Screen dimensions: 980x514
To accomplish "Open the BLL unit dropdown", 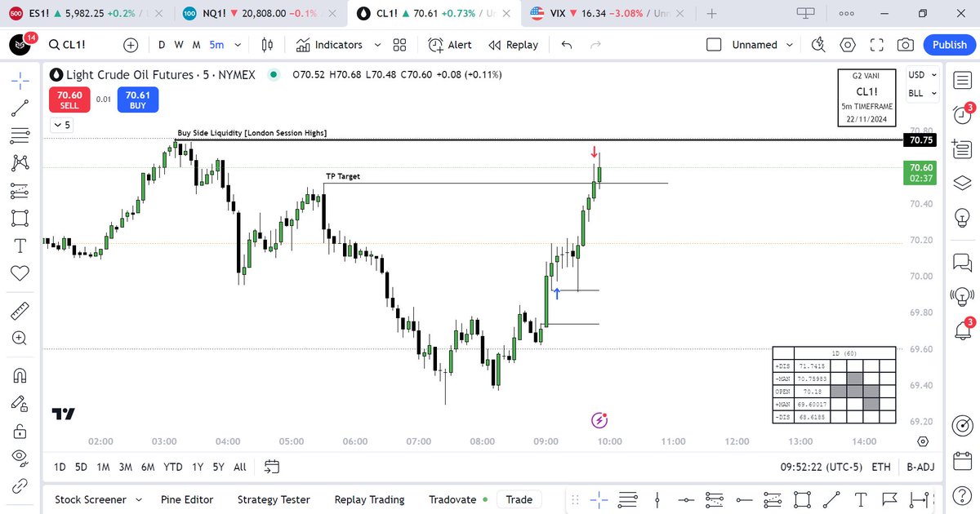I will pos(923,93).
